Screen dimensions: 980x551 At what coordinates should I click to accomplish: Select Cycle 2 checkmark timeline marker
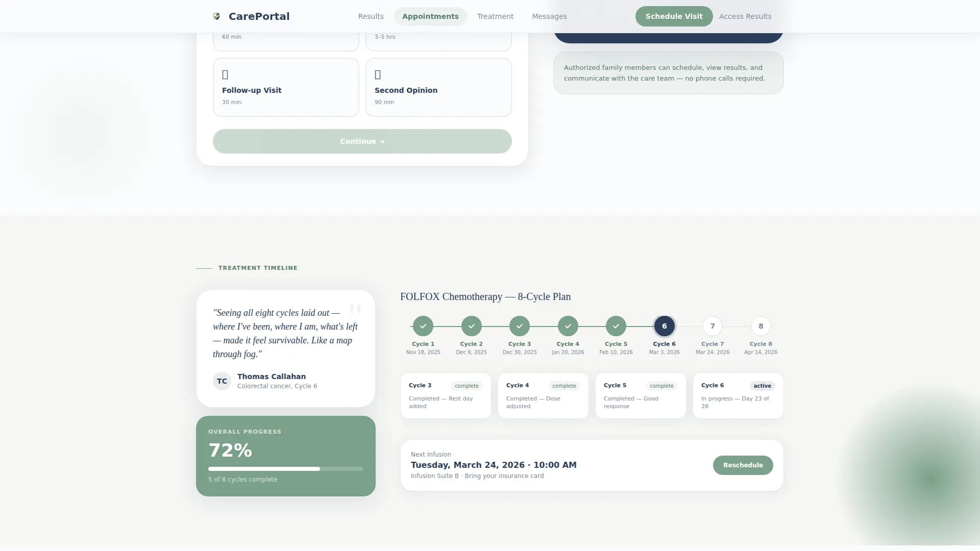point(472,326)
